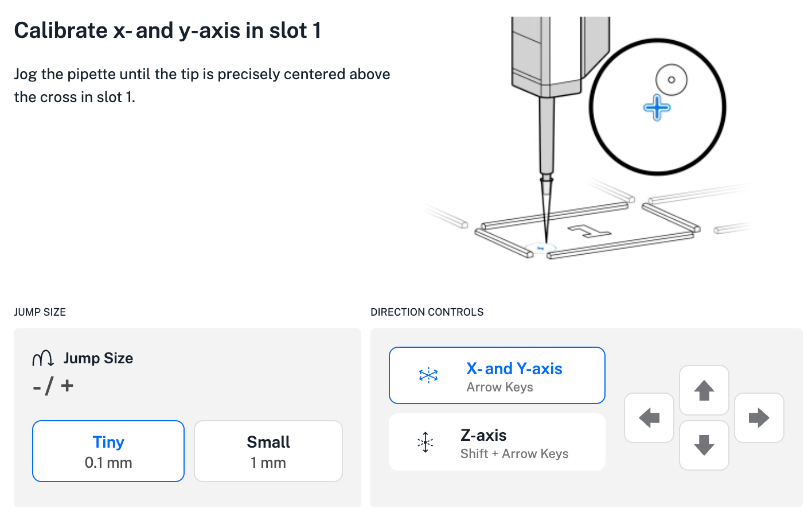Enable Z-axis arrow key control mode

(x=497, y=442)
